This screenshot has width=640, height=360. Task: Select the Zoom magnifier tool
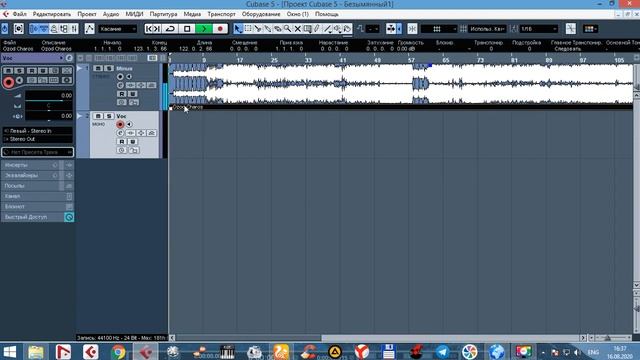[x=287, y=29]
